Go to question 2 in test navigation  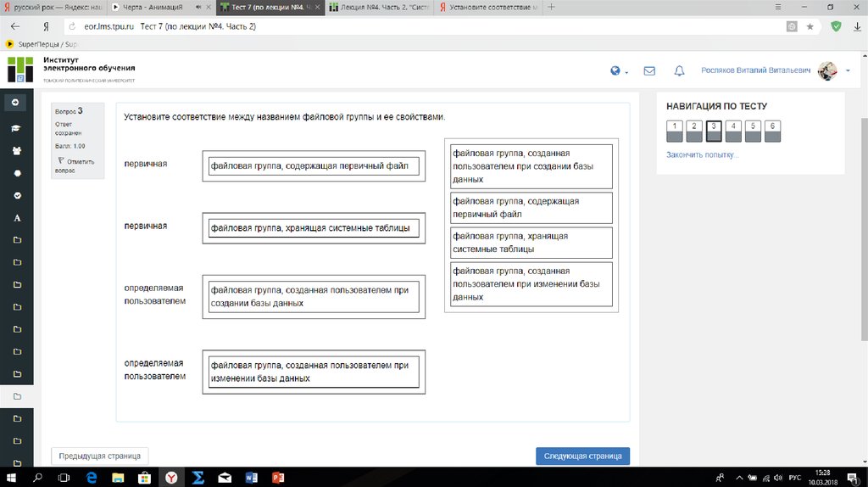693,132
